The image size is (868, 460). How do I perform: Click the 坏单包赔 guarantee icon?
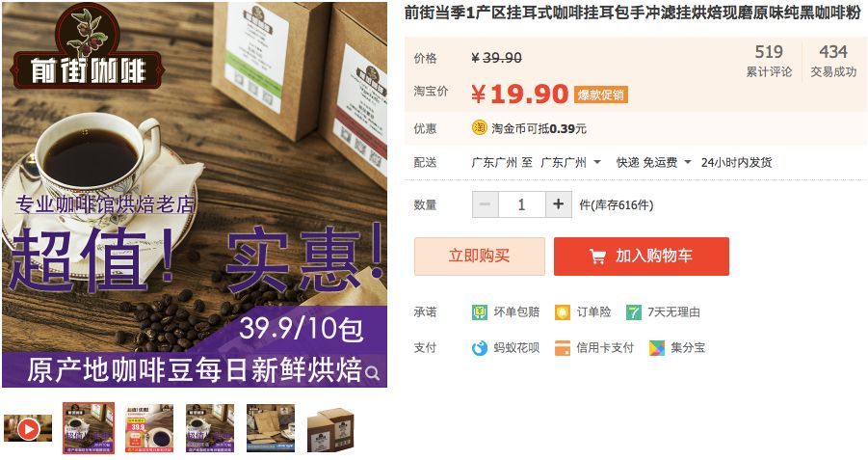(x=479, y=312)
